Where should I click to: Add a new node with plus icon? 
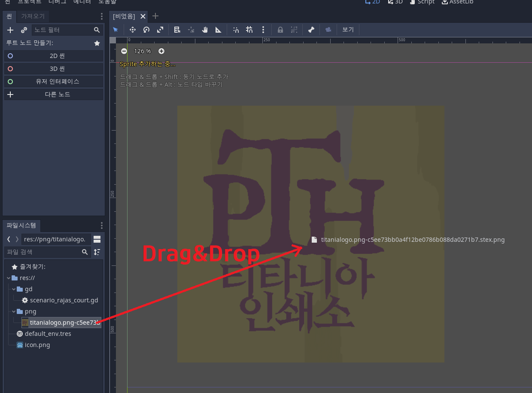[x=11, y=30]
